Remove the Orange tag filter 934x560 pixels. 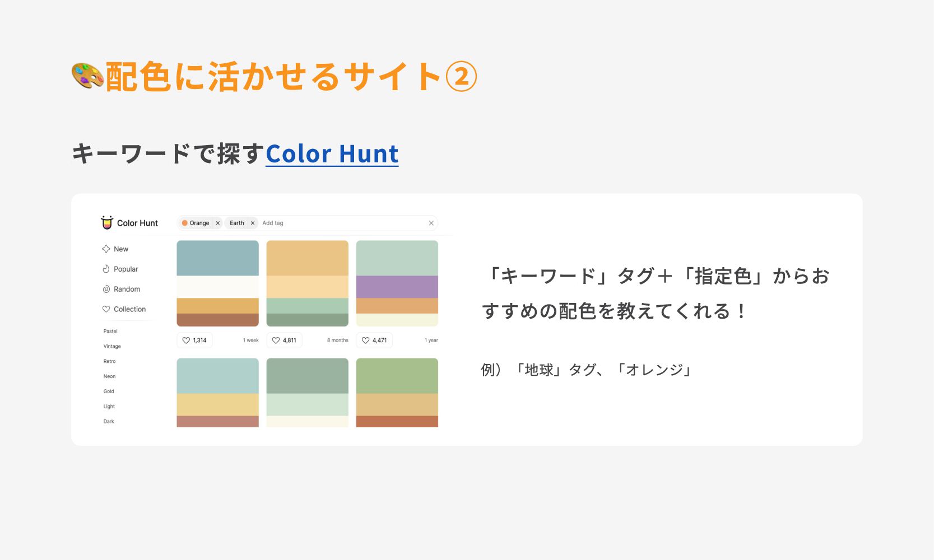(218, 223)
